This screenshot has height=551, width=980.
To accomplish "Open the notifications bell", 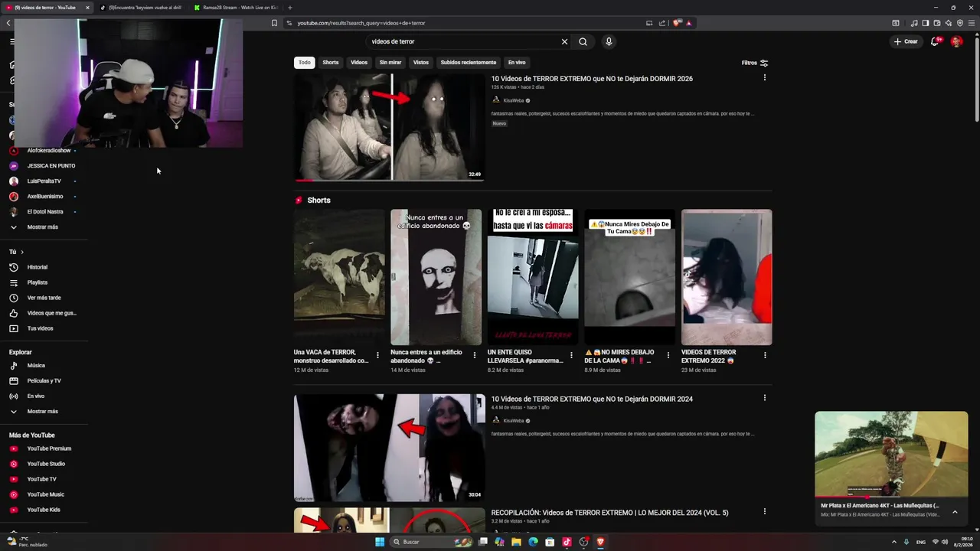I will pos(935,41).
